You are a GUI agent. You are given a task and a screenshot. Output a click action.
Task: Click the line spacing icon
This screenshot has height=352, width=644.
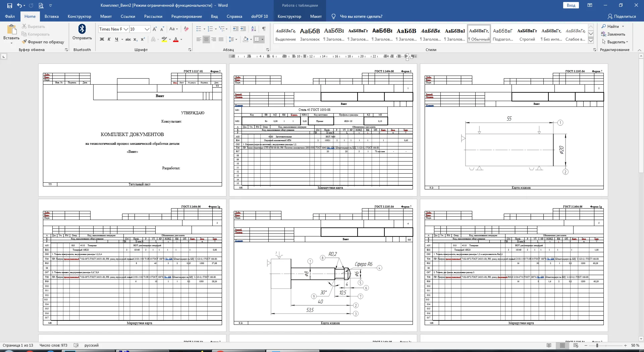pyautogui.click(x=231, y=40)
